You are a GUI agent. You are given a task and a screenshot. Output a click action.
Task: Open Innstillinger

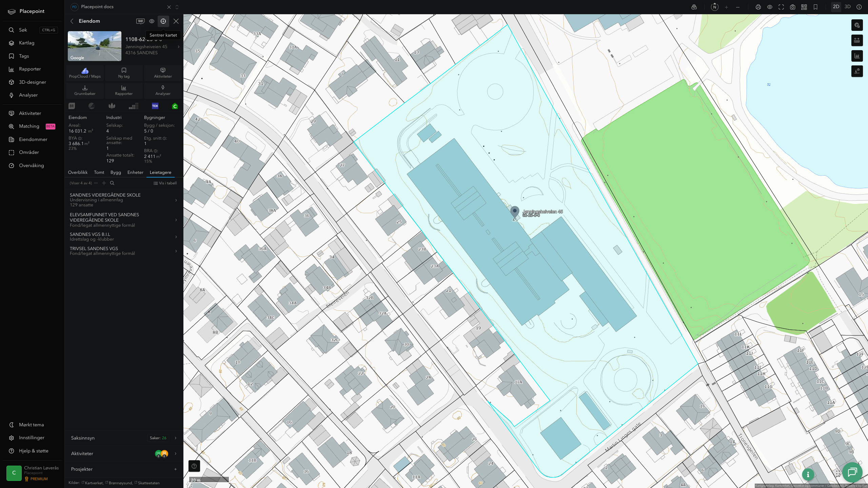point(32,438)
